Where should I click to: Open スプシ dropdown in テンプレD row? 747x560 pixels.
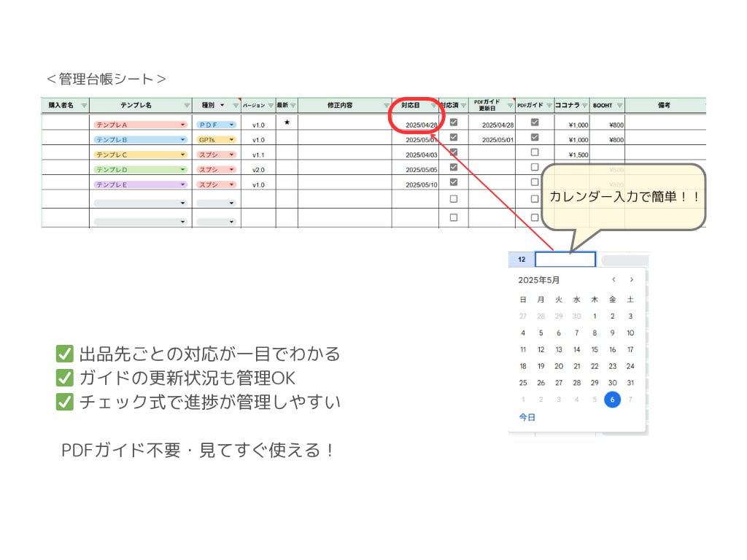pos(216,169)
